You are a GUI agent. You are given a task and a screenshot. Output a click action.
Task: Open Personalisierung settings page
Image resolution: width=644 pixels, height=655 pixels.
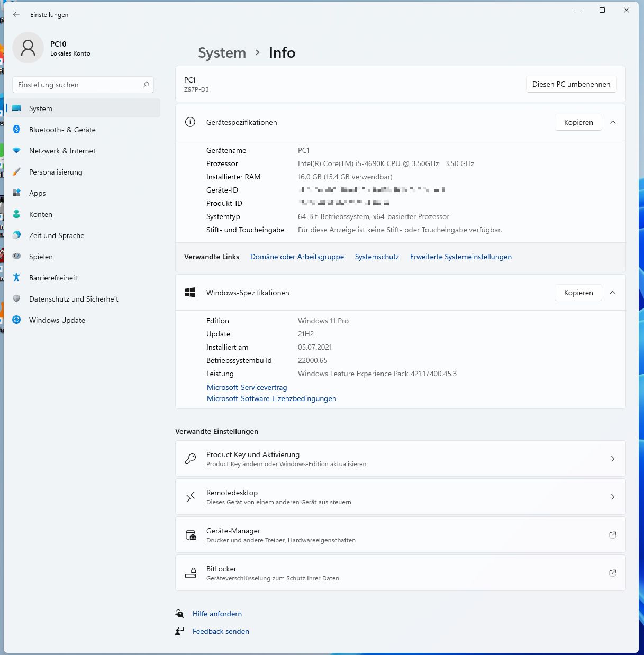[x=83, y=172]
